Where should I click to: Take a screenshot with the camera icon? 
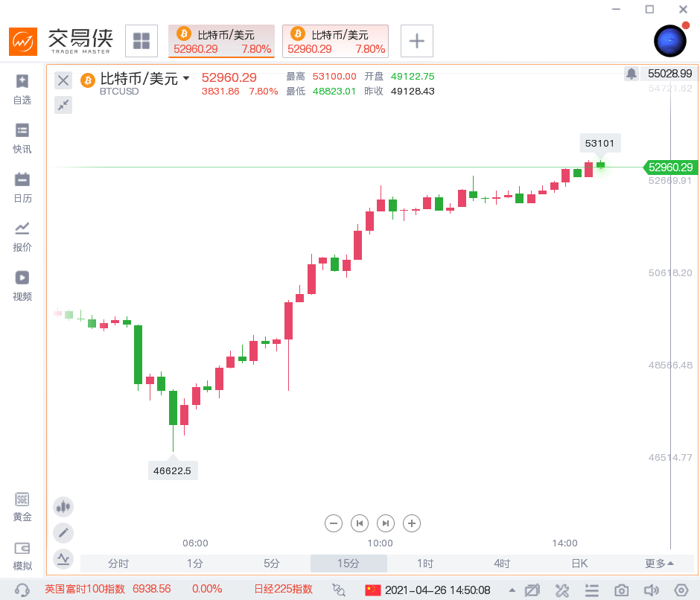pyautogui.click(x=621, y=590)
